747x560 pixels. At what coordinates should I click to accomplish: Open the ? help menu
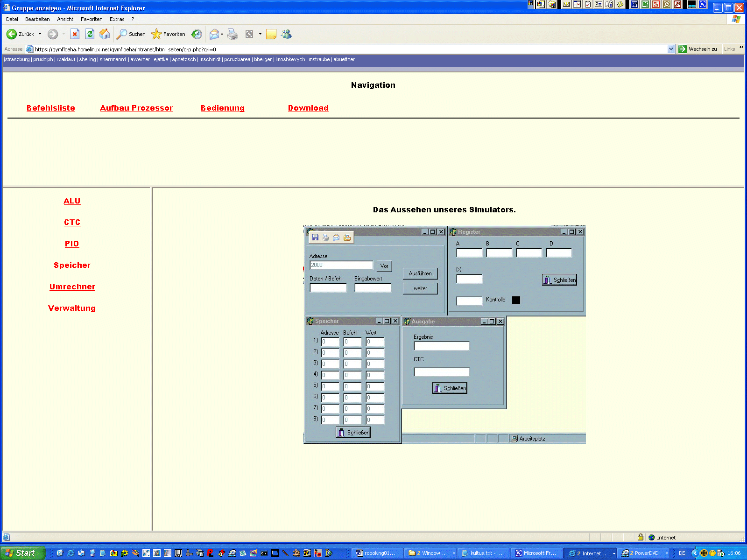(x=133, y=19)
